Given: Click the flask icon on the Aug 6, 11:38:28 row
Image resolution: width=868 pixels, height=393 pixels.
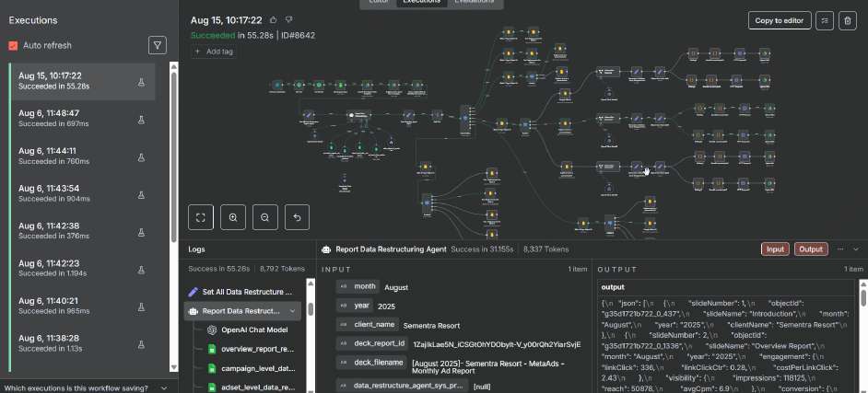Looking at the screenshot, I should [141, 344].
